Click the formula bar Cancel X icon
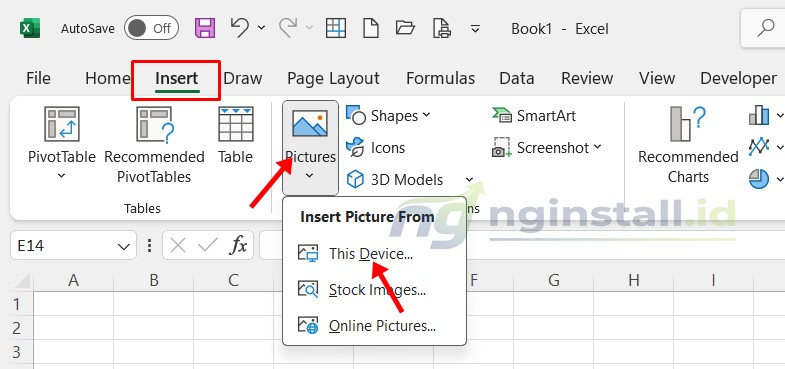The height and width of the screenshot is (369, 785). pyautogui.click(x=178, y=245)
